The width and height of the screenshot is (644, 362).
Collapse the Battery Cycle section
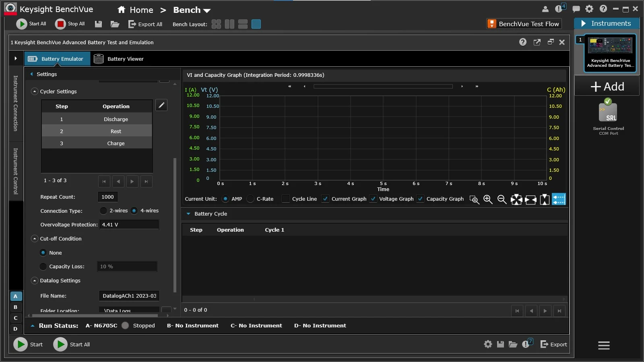(188, 214)
